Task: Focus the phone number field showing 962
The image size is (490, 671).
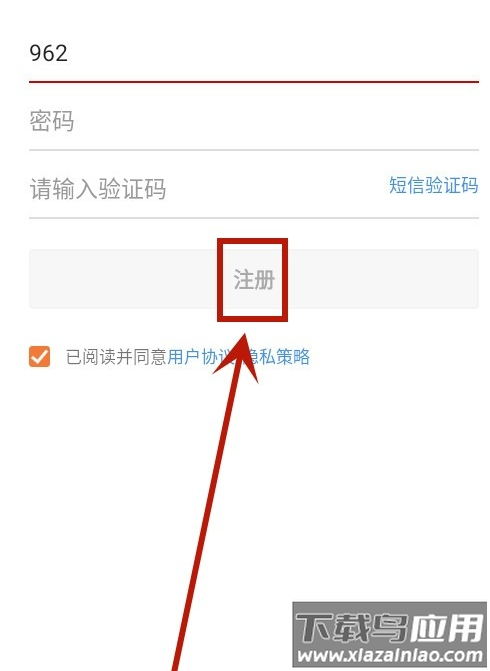Action: click(x=254, y=53)
